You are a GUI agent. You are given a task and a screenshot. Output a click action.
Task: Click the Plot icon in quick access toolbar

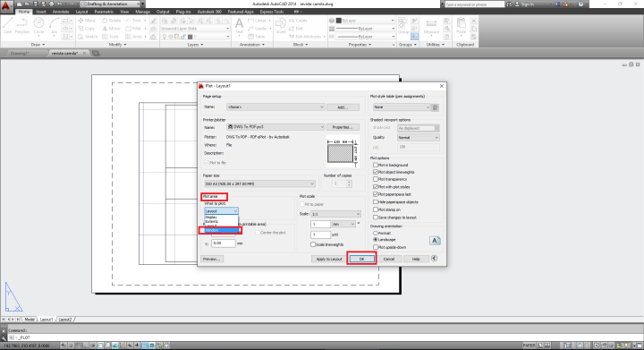tap(51, 4)
